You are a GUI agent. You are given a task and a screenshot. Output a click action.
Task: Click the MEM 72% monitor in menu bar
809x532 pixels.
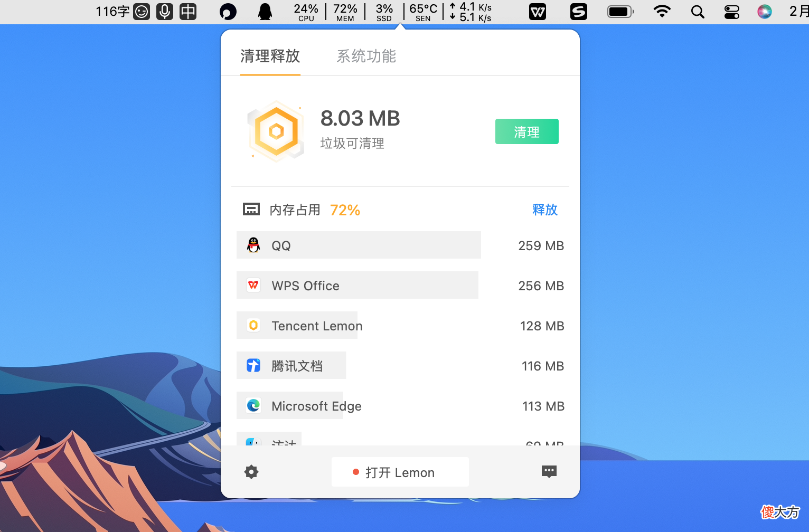[x=345, y=12]
